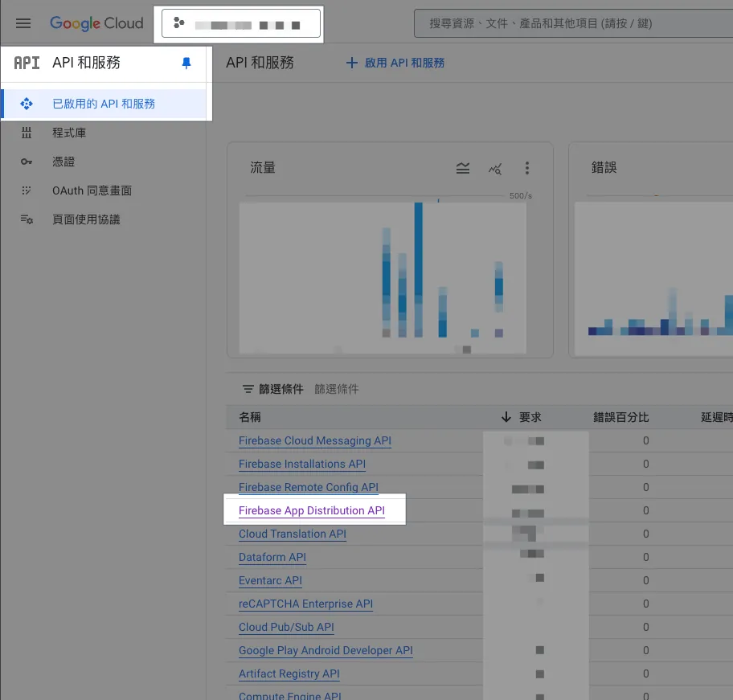Screen dimensions: 733x700
Task: Open Cloud Translation API link
Action: click(x=293, y=534)
